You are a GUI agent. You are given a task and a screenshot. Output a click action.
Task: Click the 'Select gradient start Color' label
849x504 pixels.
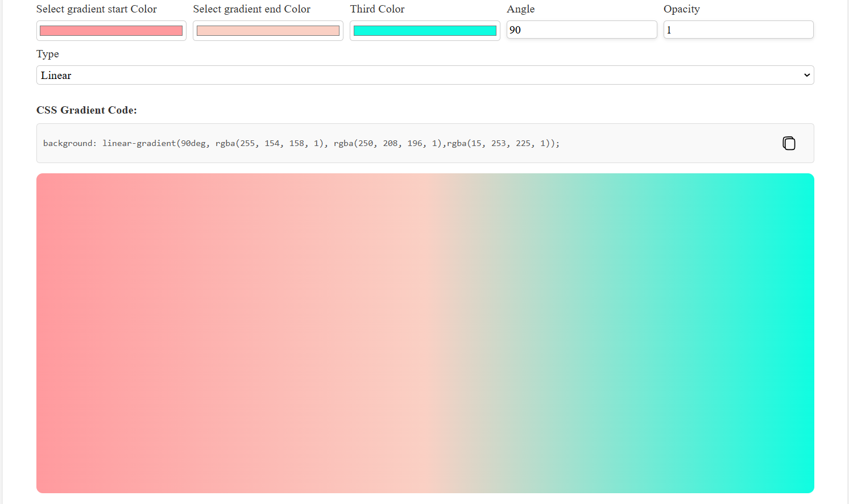pos(97,9)
